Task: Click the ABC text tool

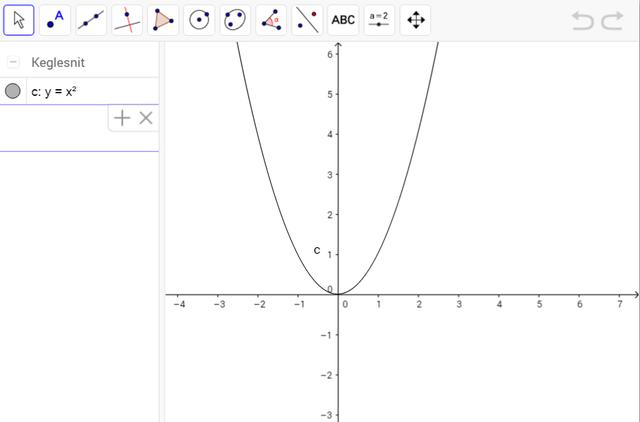Action: (343, 20)
